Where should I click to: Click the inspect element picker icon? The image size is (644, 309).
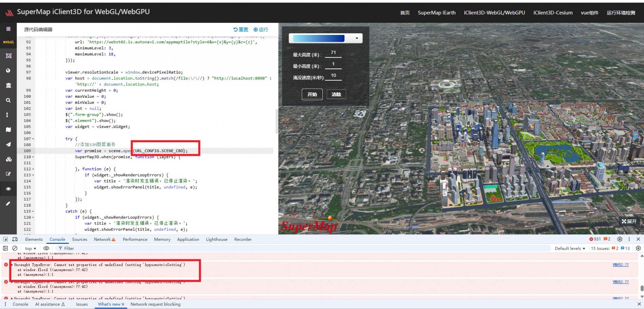(5, 239)
